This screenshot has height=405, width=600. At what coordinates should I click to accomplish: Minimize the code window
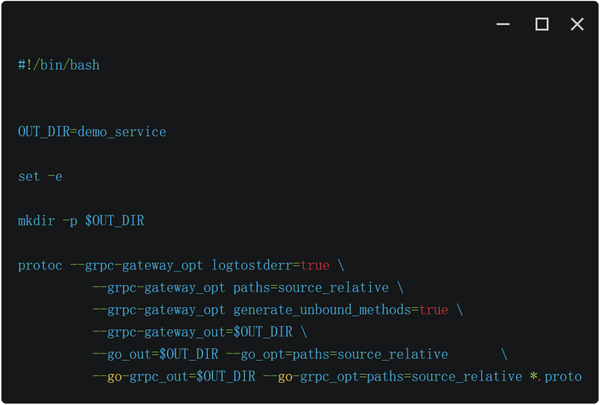tap(504, 25)
